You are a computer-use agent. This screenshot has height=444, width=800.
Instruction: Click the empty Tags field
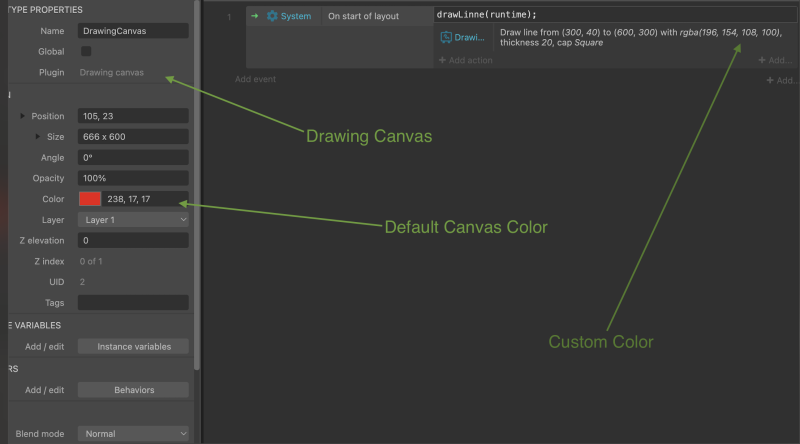click(x=133, y=303)
